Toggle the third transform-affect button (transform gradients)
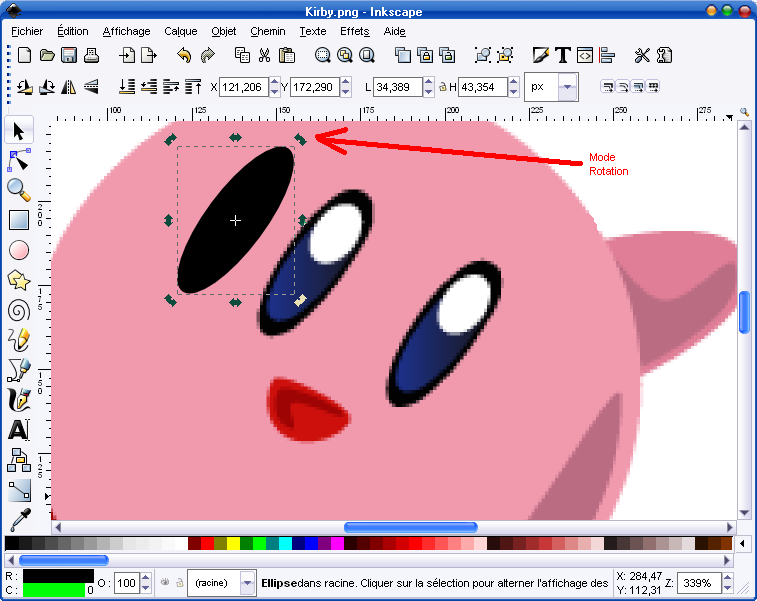 638,87
